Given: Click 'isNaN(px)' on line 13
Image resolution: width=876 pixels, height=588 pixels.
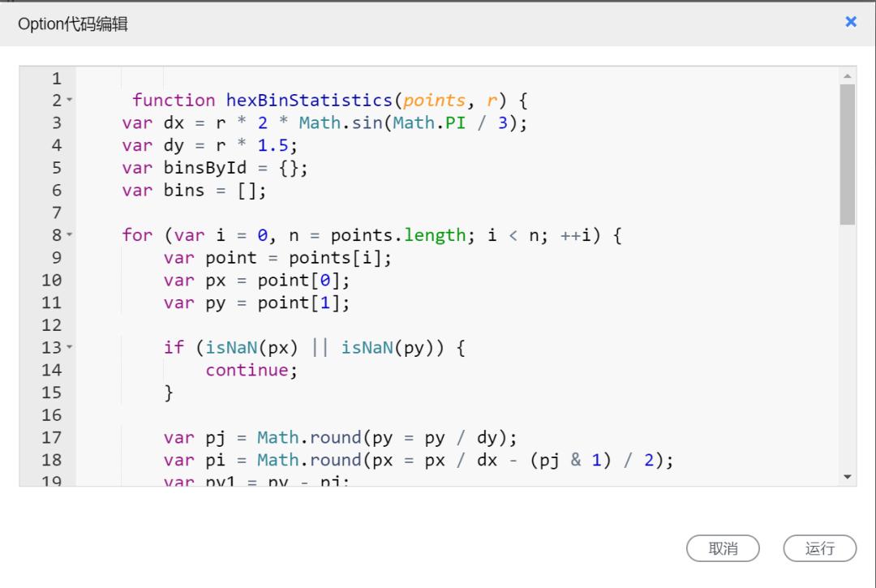Looking at the screenshot, I should pyautogui.click(x=252, y=347).
